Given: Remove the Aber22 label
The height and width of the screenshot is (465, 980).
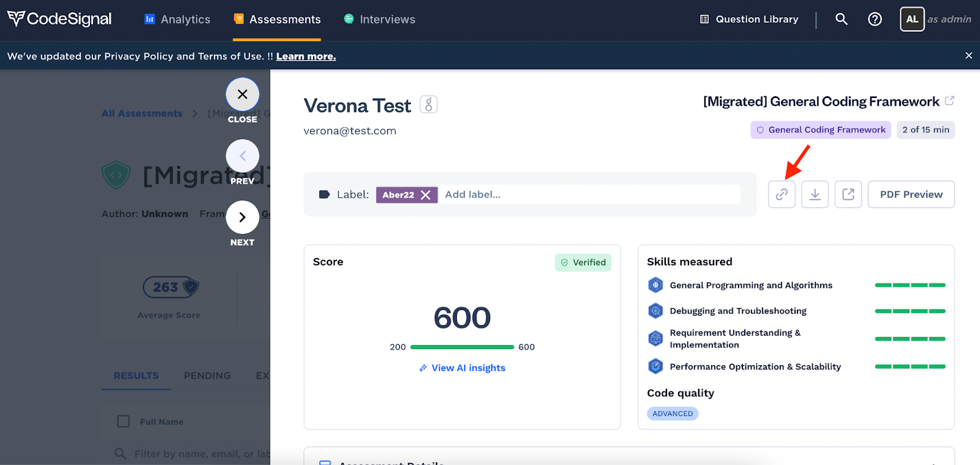Looking at the screenshot, I should coord(426,195).
